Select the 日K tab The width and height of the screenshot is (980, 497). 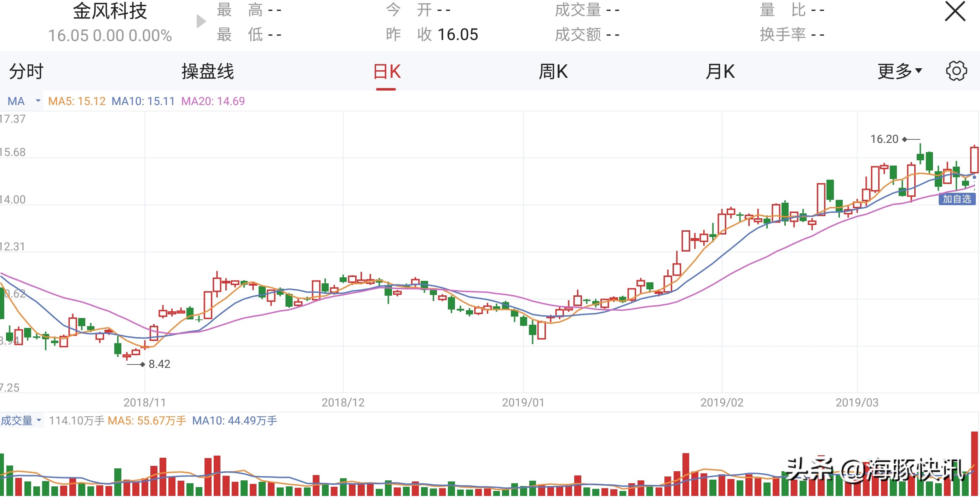pyautogui.click(x=387, y=71)
